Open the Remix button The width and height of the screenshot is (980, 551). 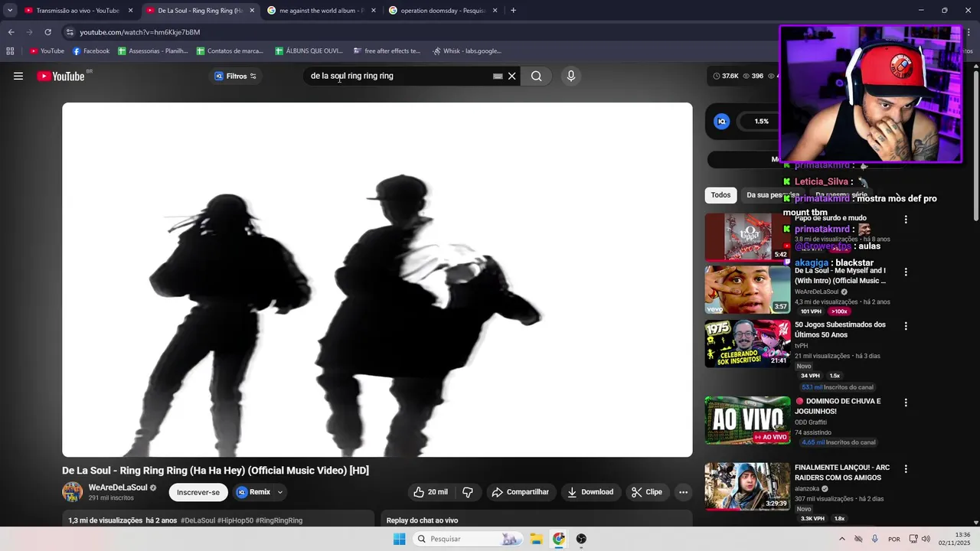pos(253,492)
